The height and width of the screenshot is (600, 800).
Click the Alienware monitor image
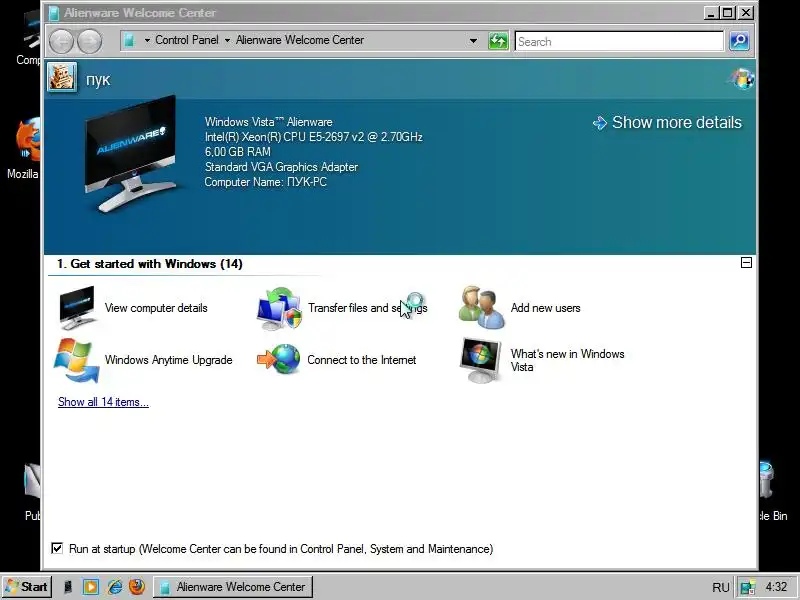[130, 153]
